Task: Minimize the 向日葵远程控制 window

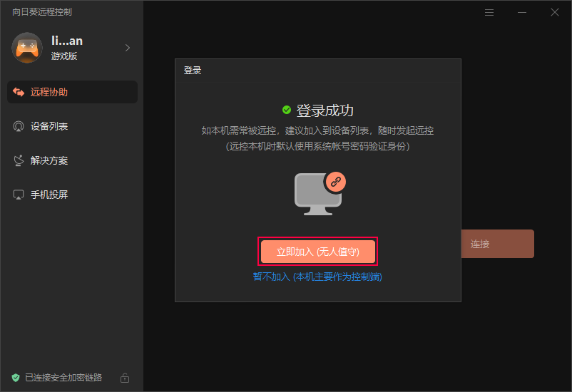Action: point(522,12)
